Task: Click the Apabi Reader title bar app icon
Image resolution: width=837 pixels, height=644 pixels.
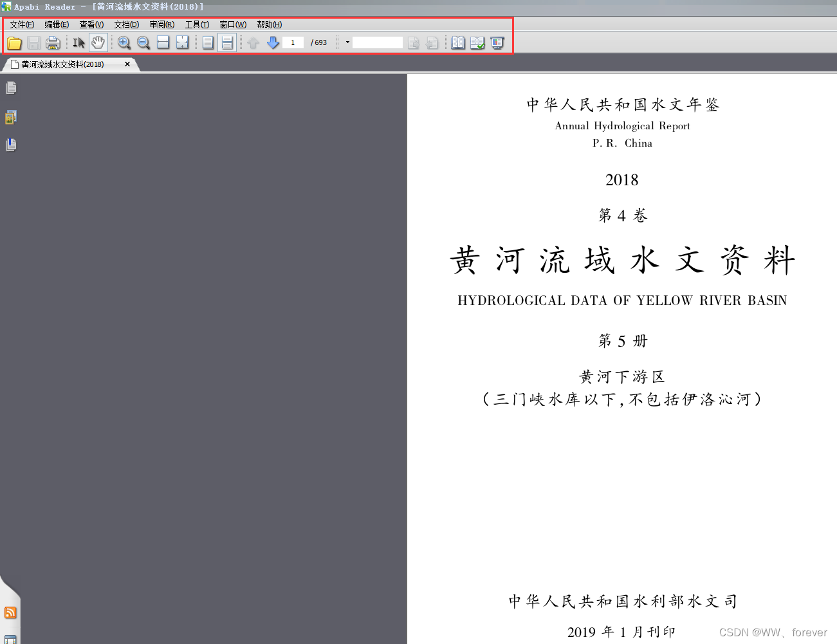Action: [x=6, y=6]
